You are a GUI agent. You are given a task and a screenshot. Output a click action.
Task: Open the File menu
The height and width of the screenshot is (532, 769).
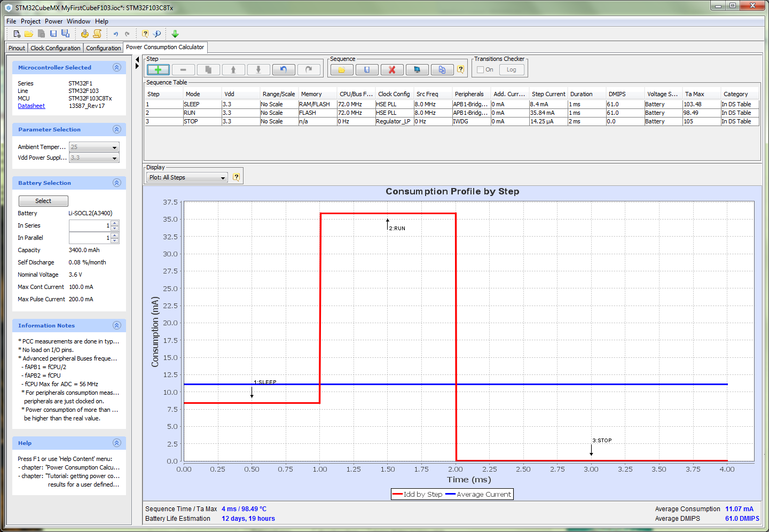[x=11, y=21]
